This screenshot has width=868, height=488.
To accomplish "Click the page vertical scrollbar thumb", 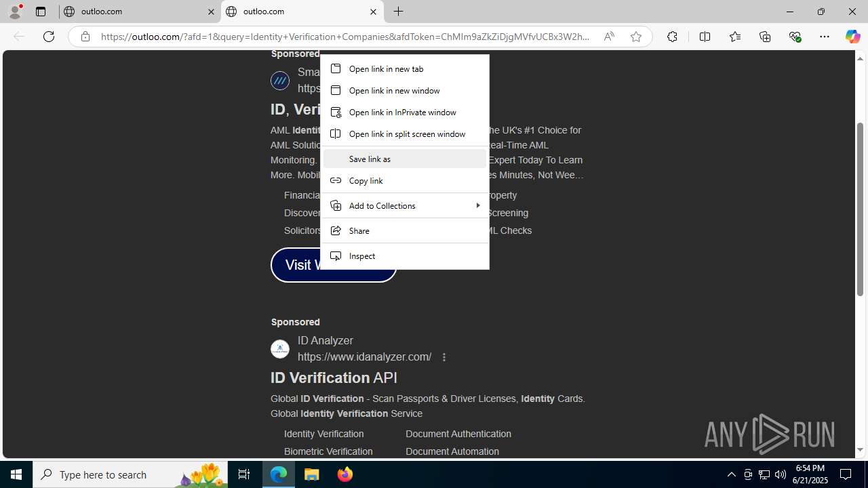I will (860, 209).
